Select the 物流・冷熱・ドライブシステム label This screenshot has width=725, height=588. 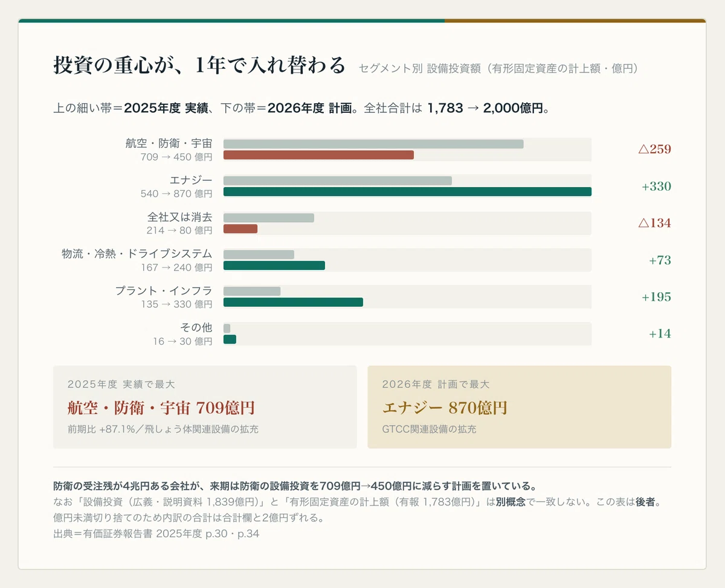click(137, 254)
